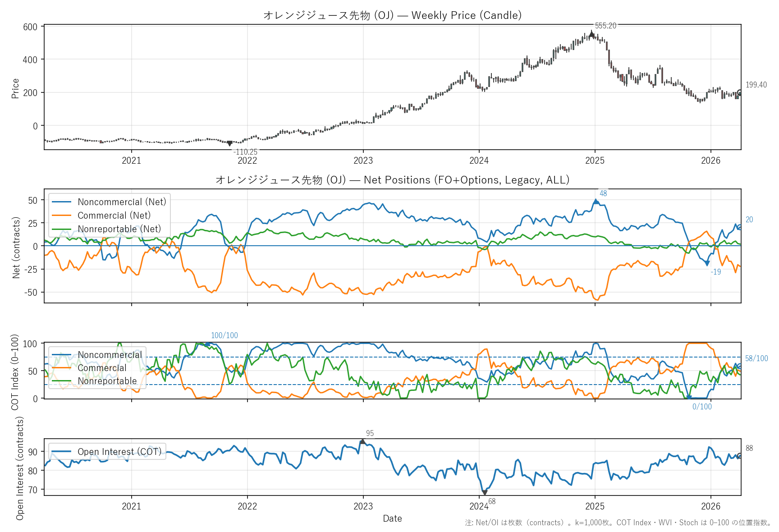This screenshot has width=779, height=532.
Task: Click the Noncommercial net peak marker labeled 48
Action: 596,202
